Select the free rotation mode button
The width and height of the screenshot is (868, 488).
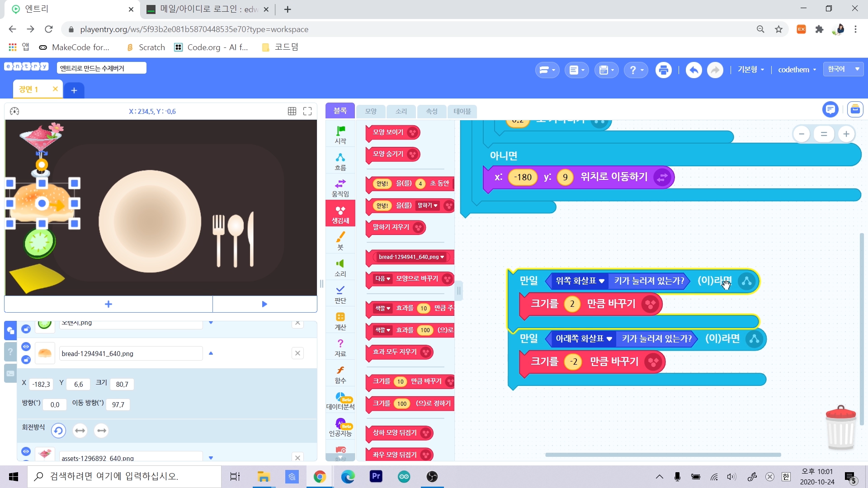click(x=58, y=431)
